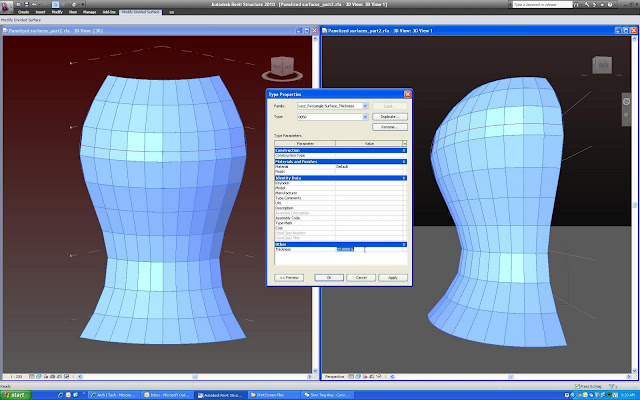Open the Insert ribbon tab
Image resolution: width=640 pixels, height=400 pixels.
pos(40,12)
